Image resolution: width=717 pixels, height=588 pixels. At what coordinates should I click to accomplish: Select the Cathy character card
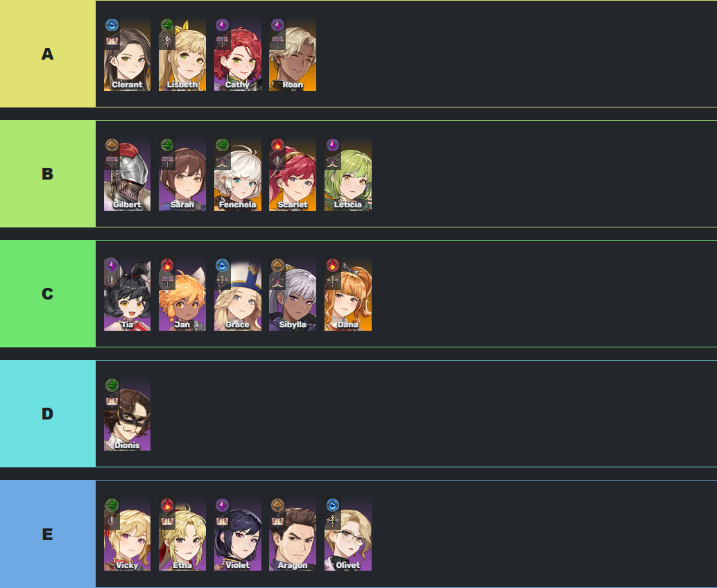tap(237, 54)
